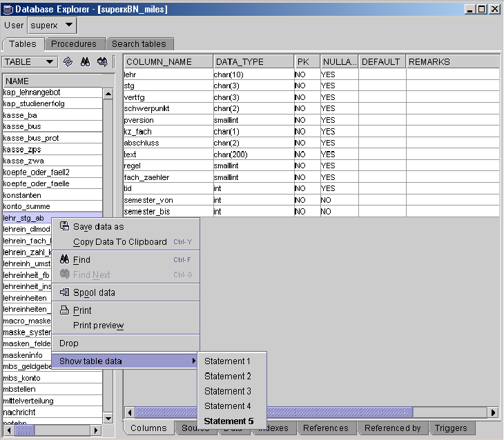This screenshot has width=504, height=440.
Task: Click the REMARKS column header
Action: (x=453, y=61)
